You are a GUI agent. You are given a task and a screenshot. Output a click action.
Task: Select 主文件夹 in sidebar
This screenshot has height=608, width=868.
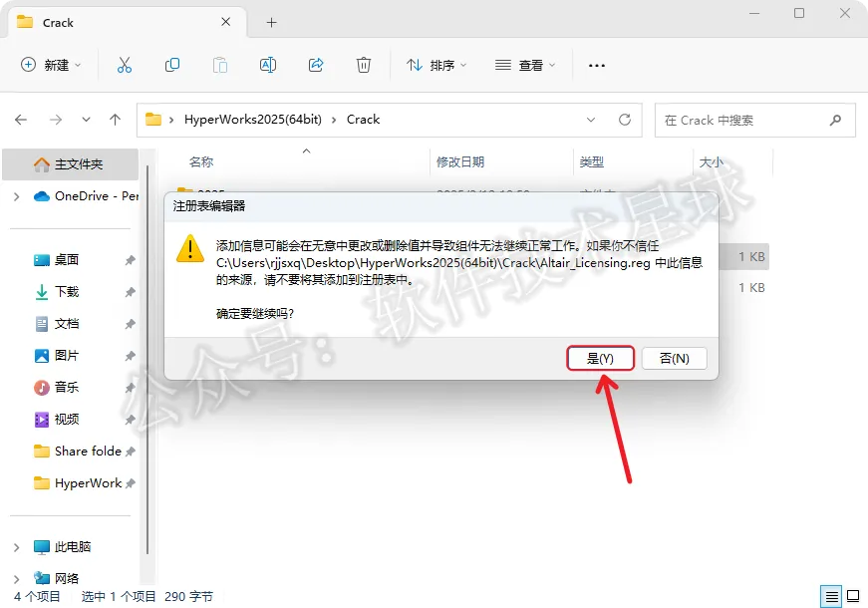coord(71,164)
